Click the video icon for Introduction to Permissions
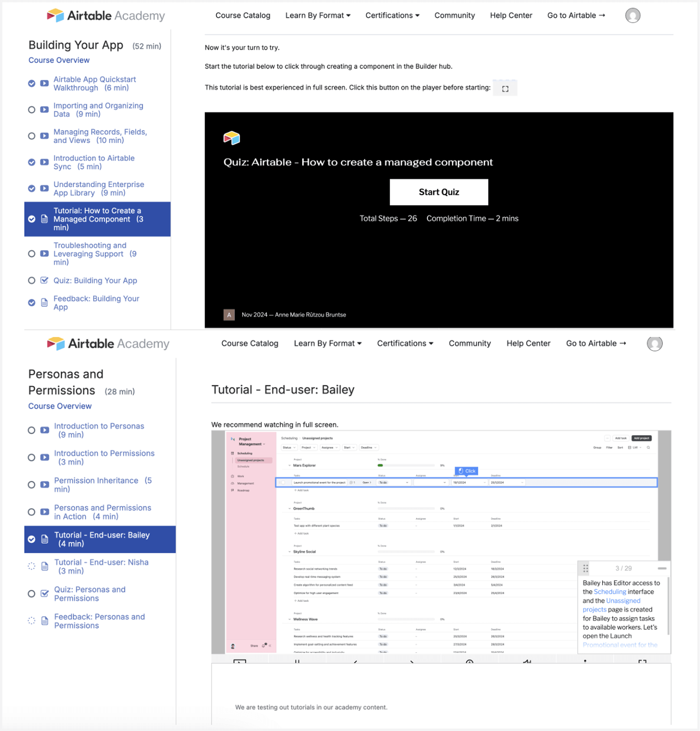Viewport: 700px width, 731px height. tap(45, 458)
